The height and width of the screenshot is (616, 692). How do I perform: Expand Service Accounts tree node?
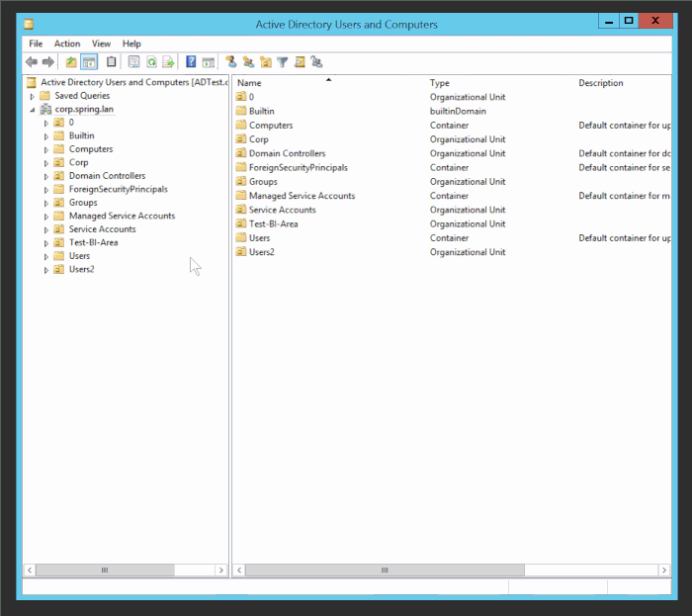click(45, 230)
